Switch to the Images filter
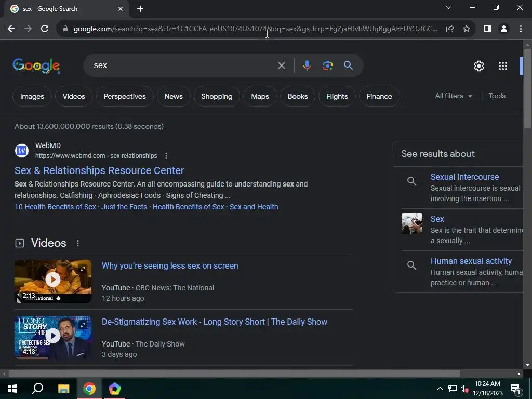This screenshot has height=399, width=532. pos(32,96)
